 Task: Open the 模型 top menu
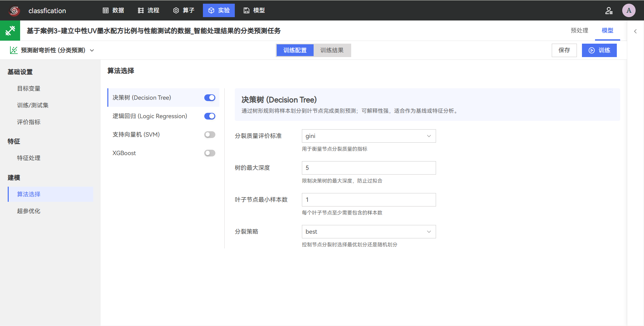pyautogui.click(x=254, y=10)
